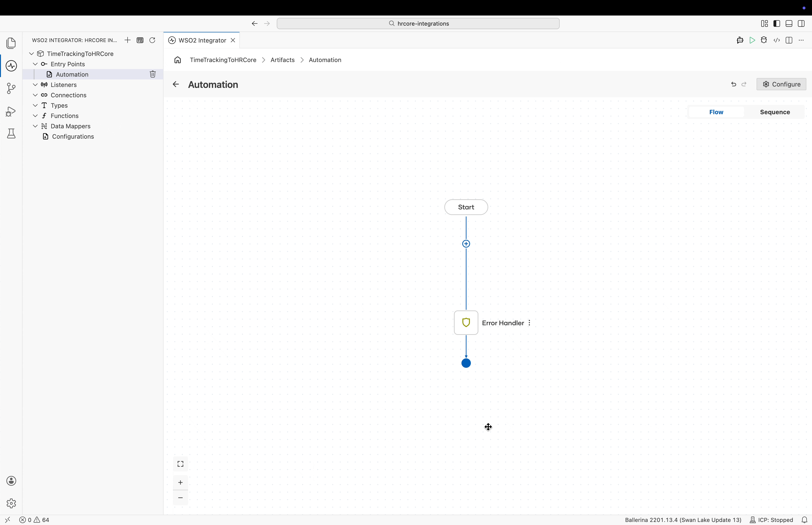Open the Accounts icon

pyautogui.click(x=11, y=481)
